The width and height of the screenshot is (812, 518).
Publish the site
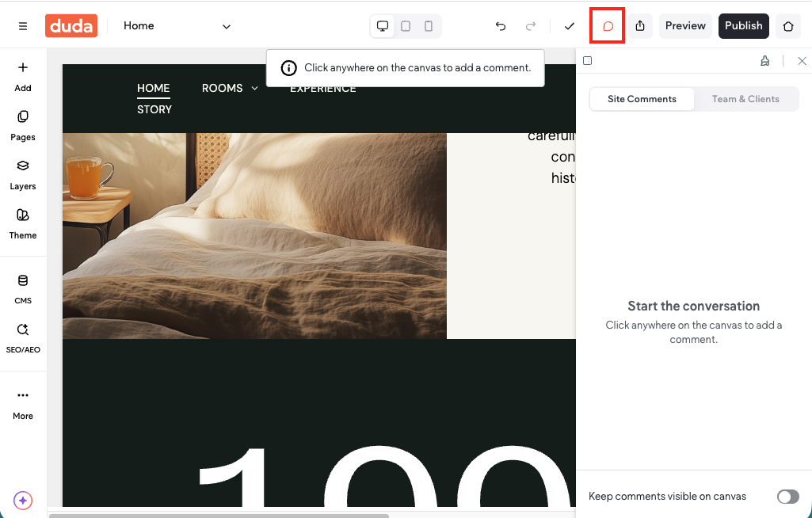click(x=743, y=26)
